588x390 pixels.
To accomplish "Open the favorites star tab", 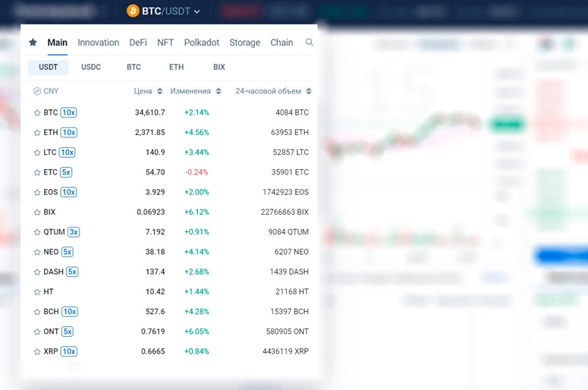I will coord(33,42).
